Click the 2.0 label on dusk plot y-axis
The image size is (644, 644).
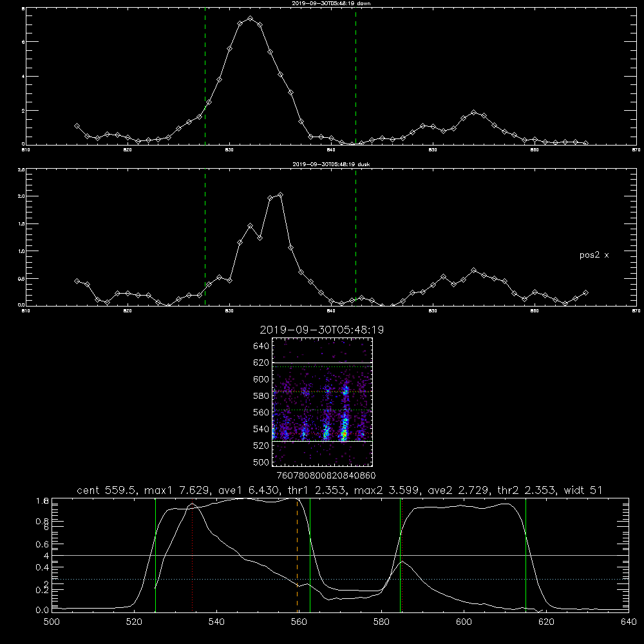[x=22, y=196]
